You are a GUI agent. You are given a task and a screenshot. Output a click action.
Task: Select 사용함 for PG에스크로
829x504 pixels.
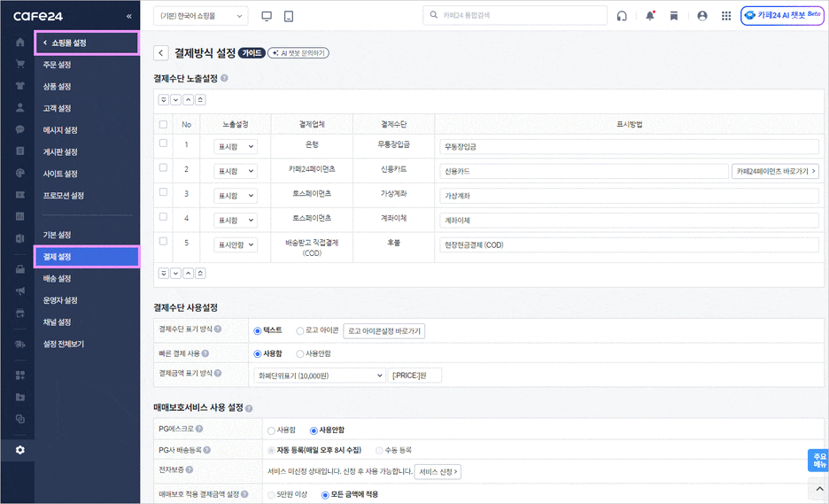coord(271,430)
